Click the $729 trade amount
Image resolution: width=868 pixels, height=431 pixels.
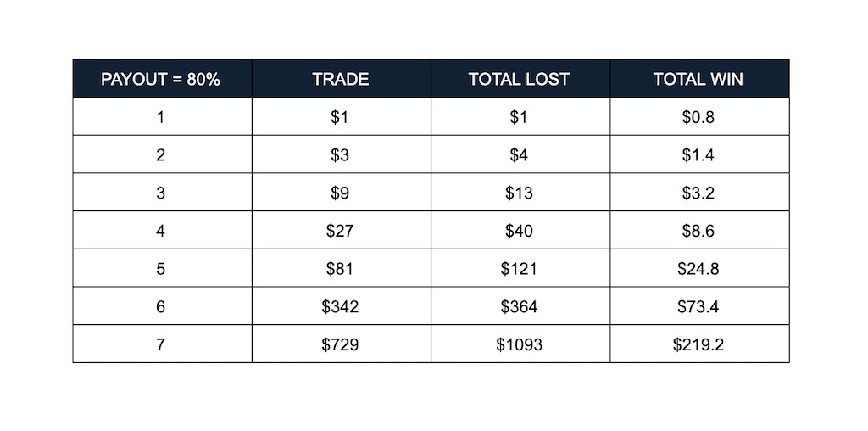[x=341, y=344]
